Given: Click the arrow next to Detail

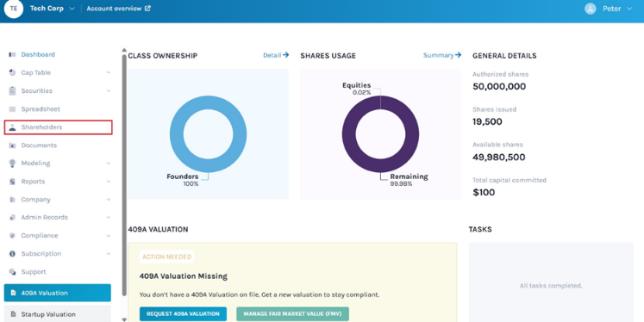Looking at the screenshot, I should pyautogui.click(x=286, y=55).
